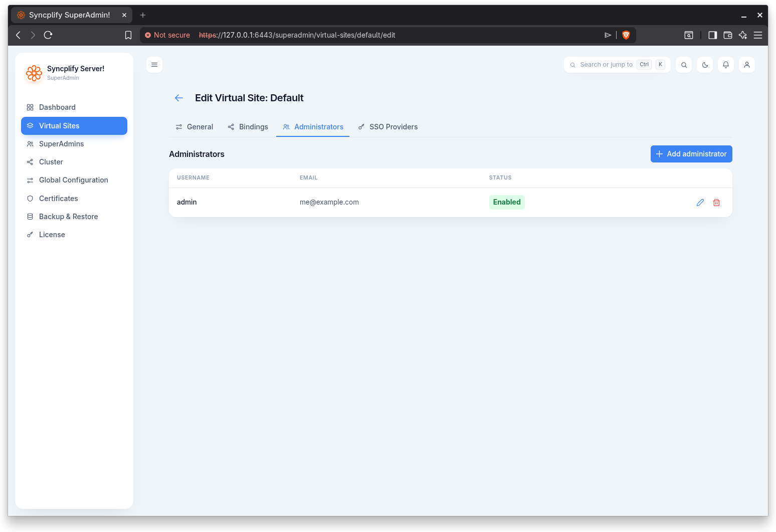The width and height of the screenshot is (776, 532).
Task: Open Cluster in the sidebar
Action: pos(74,162)
